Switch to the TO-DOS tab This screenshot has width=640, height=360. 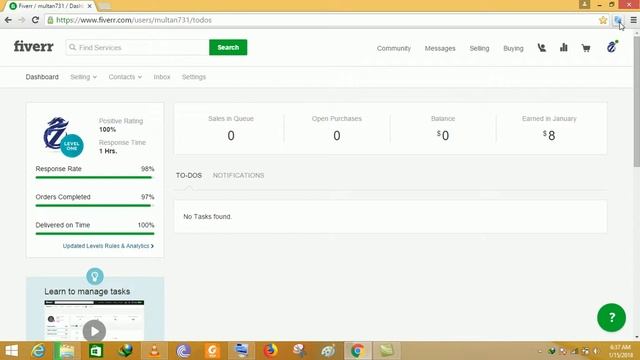tap(189, 176)
